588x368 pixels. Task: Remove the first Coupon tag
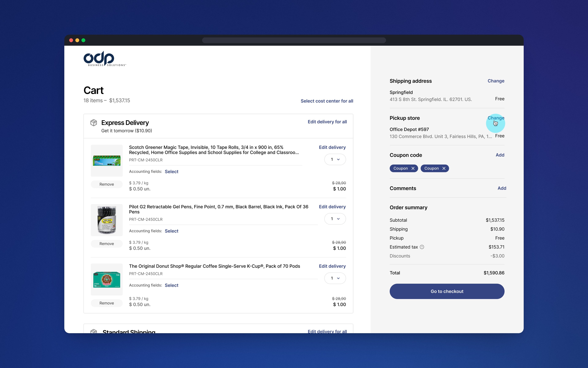pyautogui.click(x=413, y=168)
